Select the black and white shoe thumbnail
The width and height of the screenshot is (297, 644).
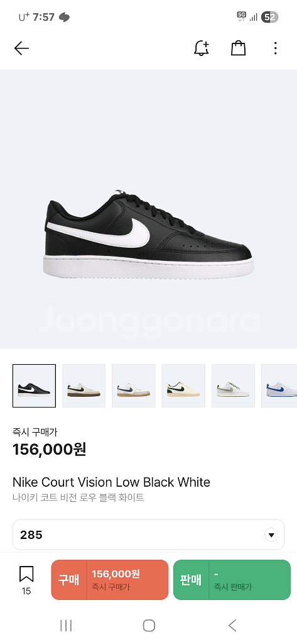click(x=34, y=386)
